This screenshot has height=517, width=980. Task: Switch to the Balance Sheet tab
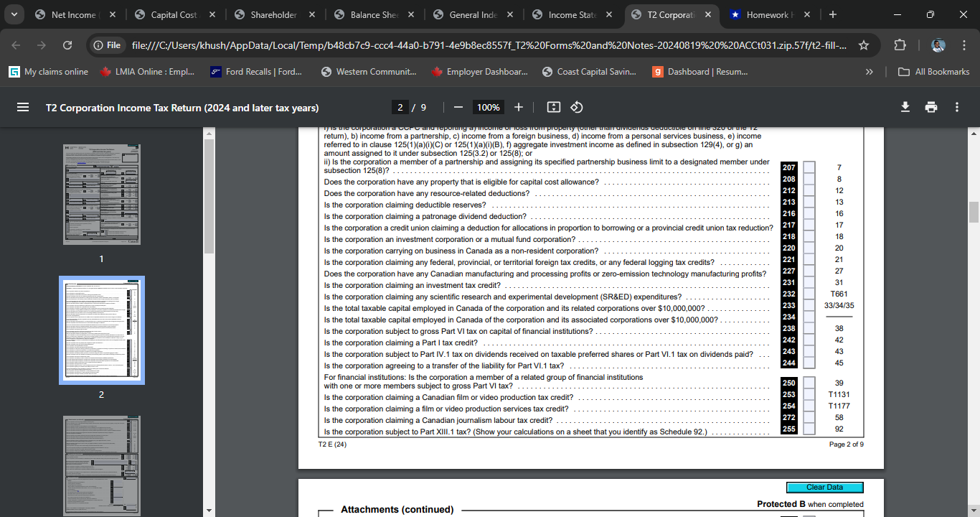click(x=374, y=14)
